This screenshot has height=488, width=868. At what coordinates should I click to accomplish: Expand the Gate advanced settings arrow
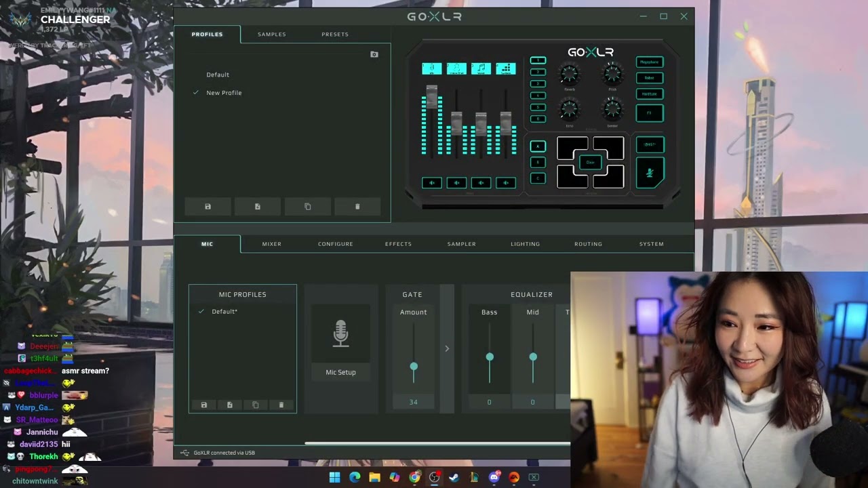[447, 348]
